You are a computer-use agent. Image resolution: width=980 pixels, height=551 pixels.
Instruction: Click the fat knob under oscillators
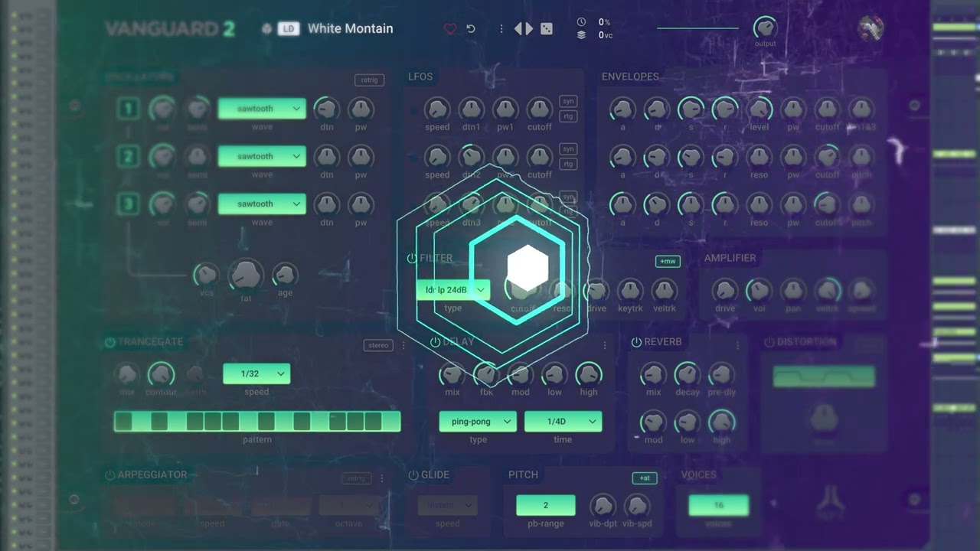pos(246,275)
